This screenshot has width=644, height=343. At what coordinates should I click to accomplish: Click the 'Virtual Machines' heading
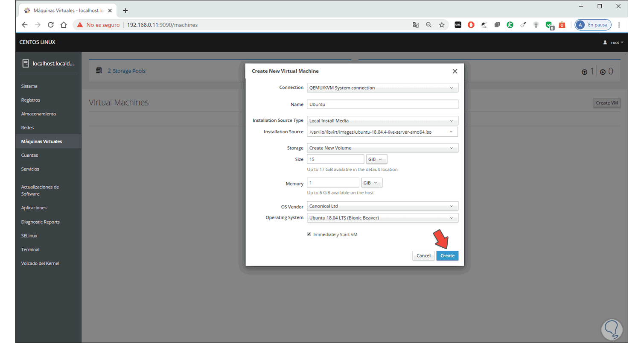point(119,103)
